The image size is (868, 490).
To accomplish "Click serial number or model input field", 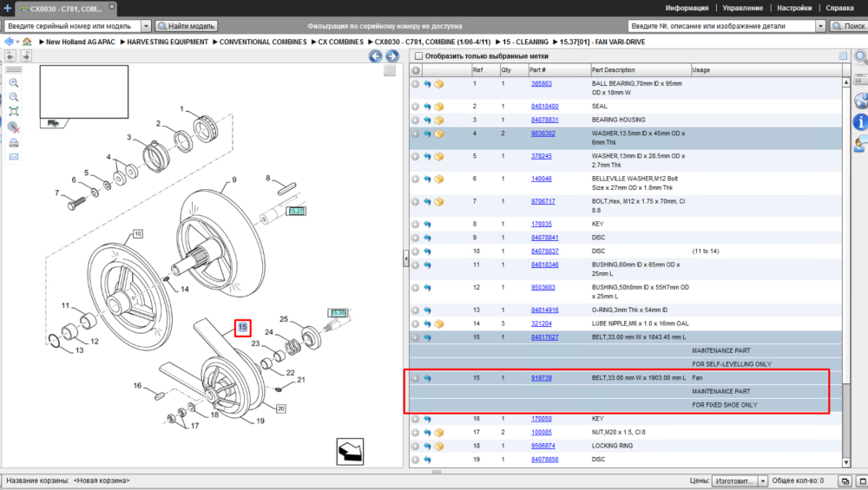I will pyautogui.click(x=73, y=26).
